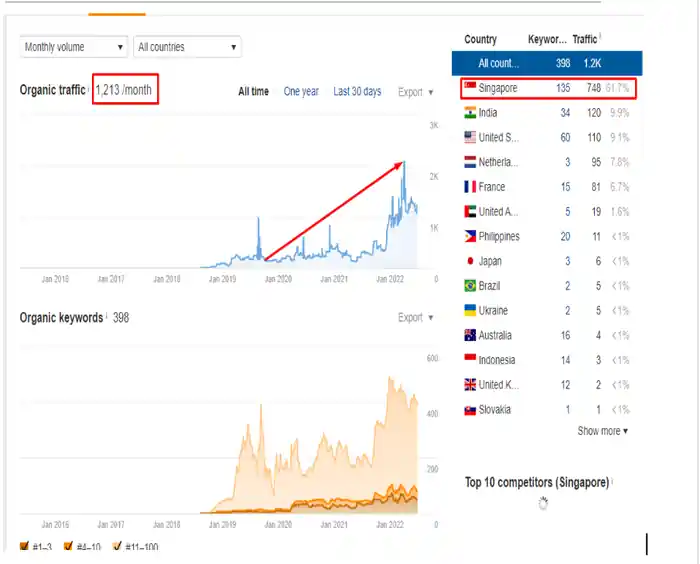Click the Country column header
The width and height of the screenshot is (700, 564).
pos(480,39)
